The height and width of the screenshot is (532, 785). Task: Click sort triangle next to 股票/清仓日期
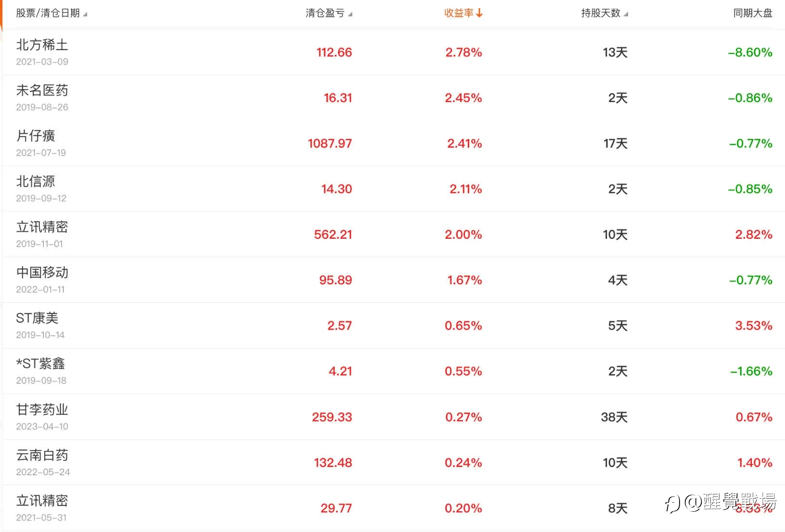coord(85,14)
